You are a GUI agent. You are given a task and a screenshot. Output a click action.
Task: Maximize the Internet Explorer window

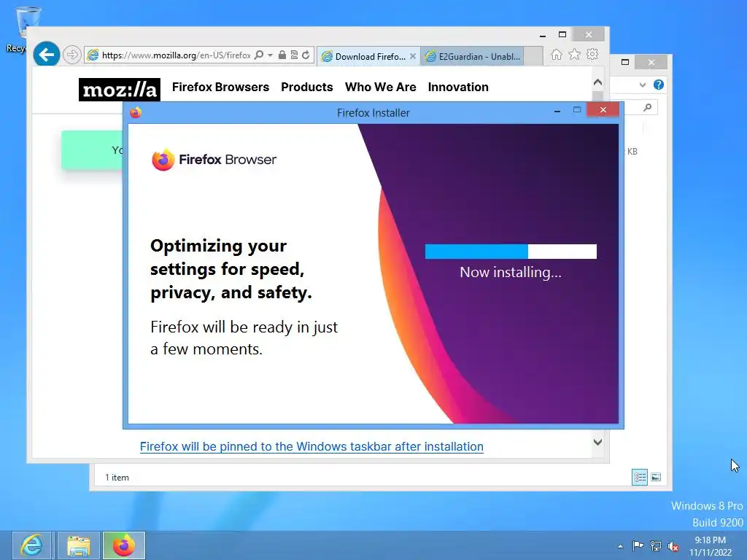point(562,34)
